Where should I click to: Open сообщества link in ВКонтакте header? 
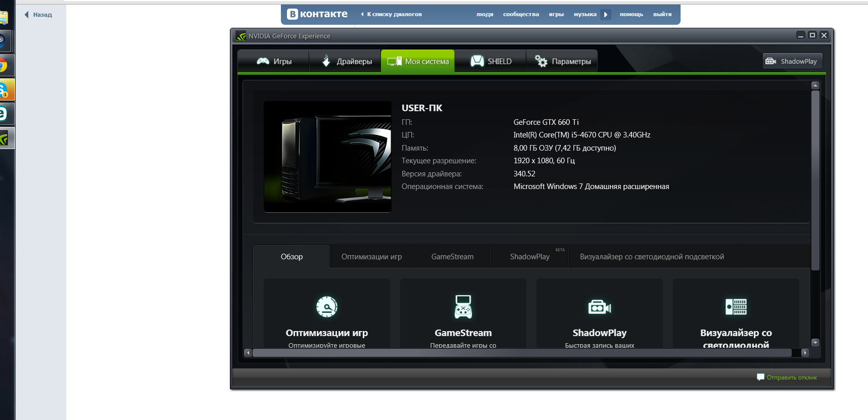click(521, 14)
